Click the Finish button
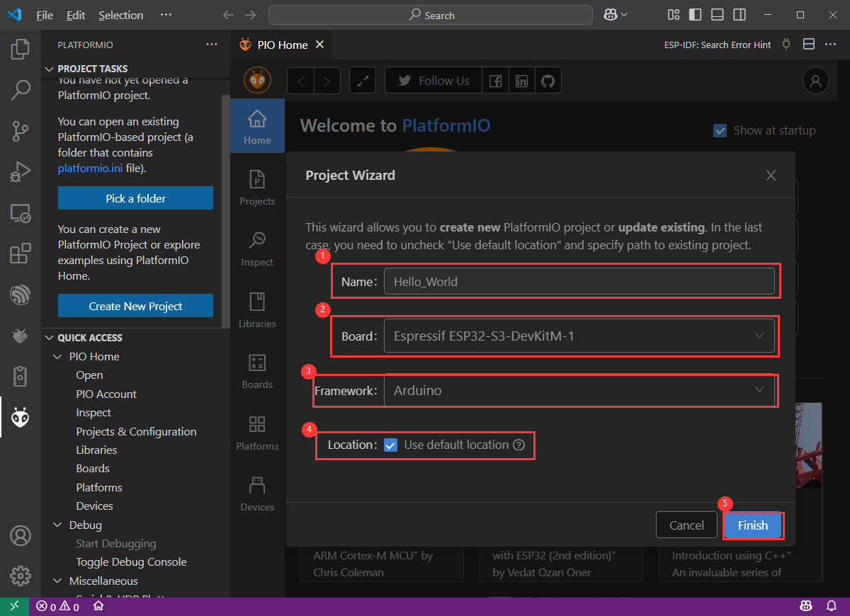 click(x=752, y=525)
